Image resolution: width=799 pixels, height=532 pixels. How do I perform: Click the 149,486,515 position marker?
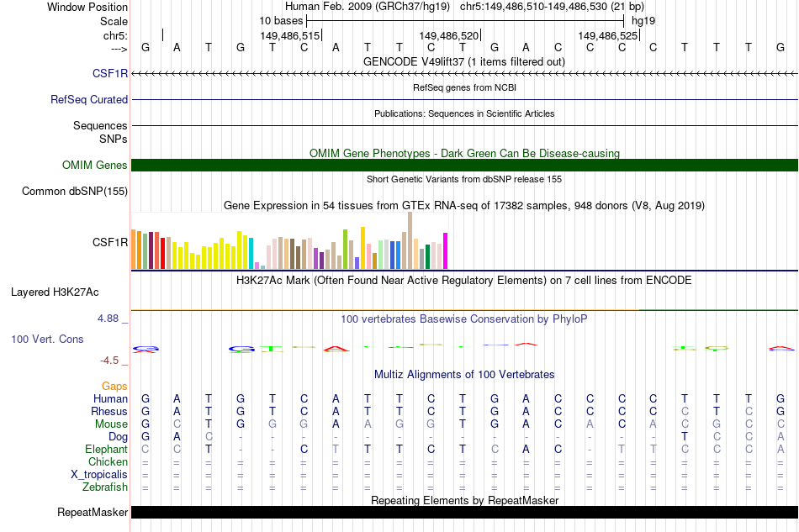[x=290, y=35]
